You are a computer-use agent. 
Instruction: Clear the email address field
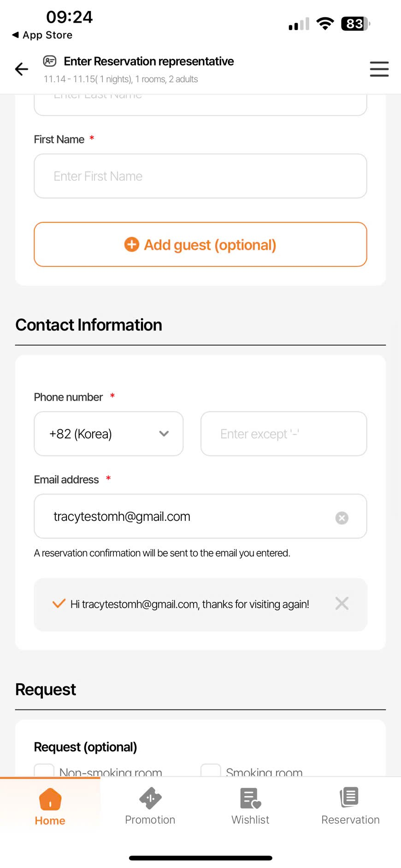pyautogui.click(x=342, y=518)
